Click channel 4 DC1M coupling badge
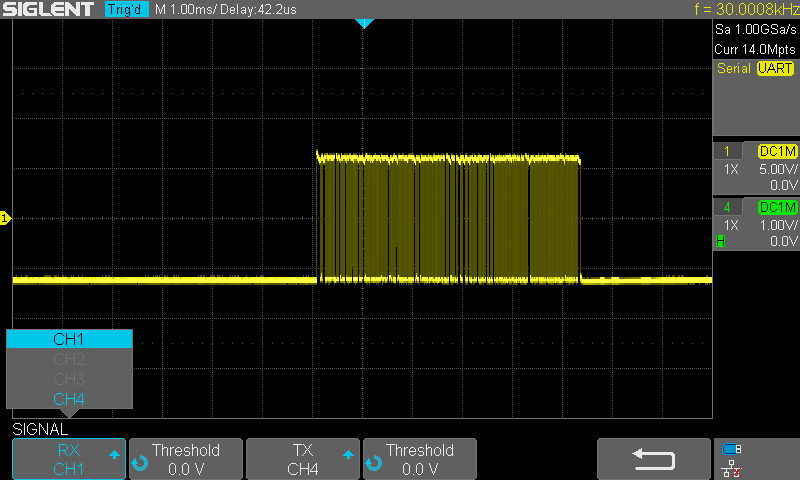 click(778, 207)
